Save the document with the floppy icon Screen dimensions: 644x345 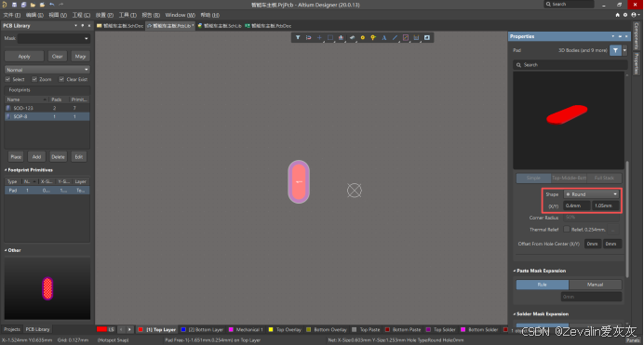point(14,5)
